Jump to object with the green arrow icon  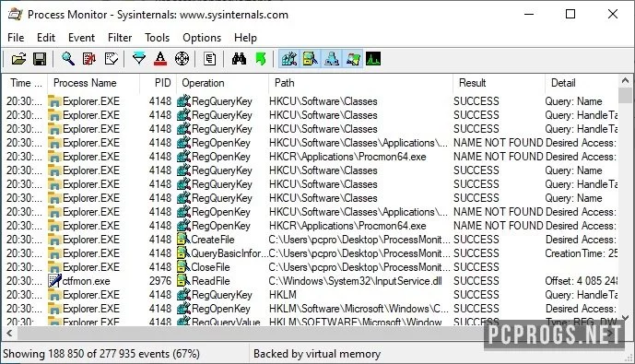click(261, 59)
